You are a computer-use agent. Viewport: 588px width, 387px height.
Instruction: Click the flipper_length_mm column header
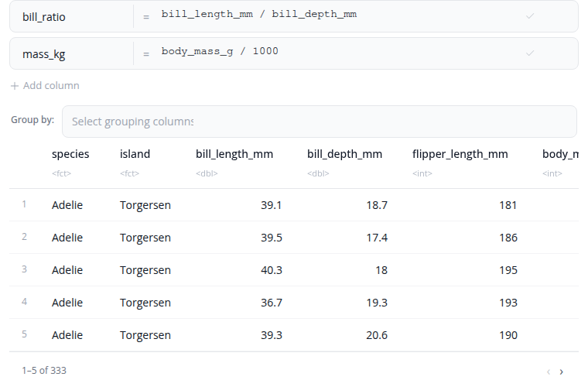pos(460,154)
